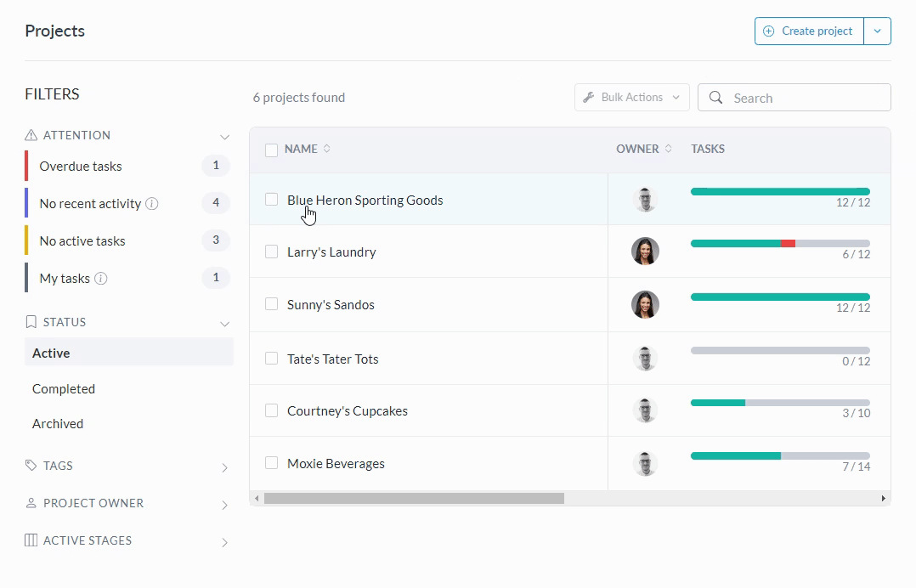Screen dimensions: 916x588
Task: Click the sort icon beside NAME column
Action: click(327, 149)
